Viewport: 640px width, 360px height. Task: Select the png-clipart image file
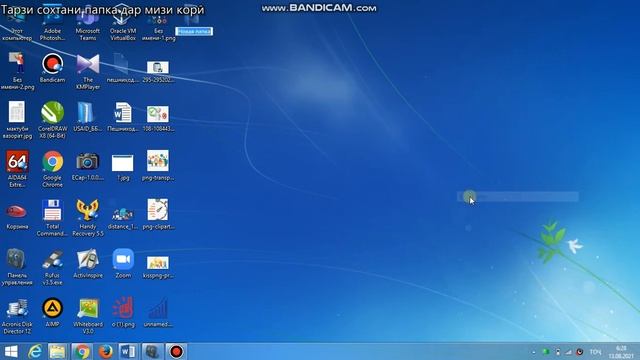158,215
